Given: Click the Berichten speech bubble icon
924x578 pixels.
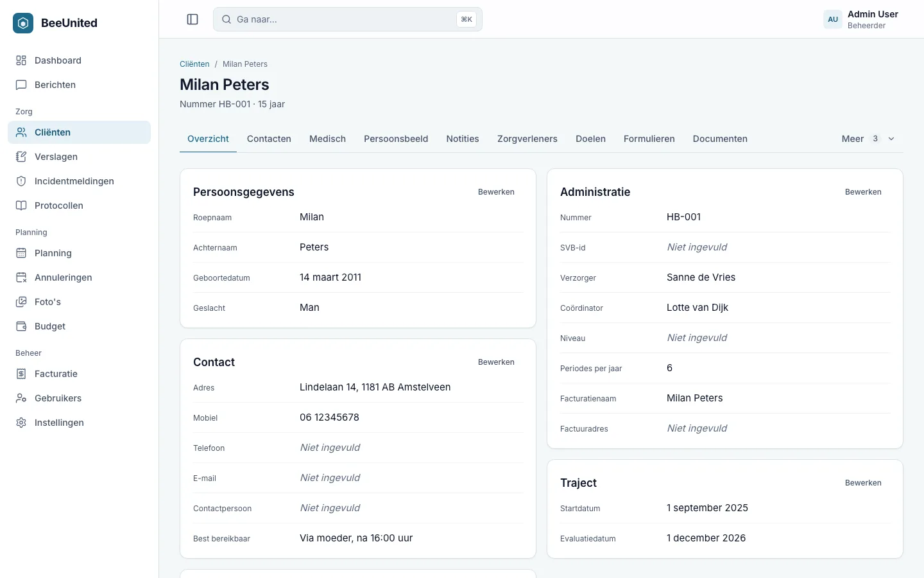Looking at the screenshot, I should pos(21,85).
